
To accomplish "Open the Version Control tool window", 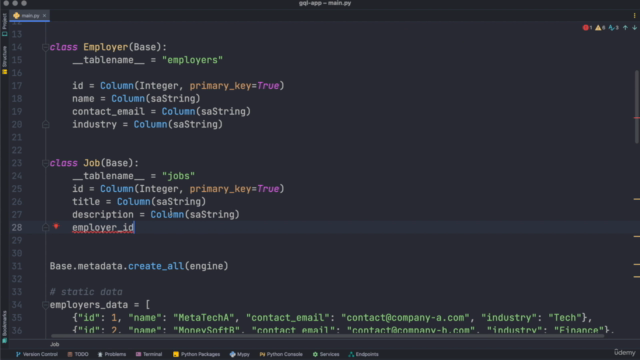I will point(37,354).
